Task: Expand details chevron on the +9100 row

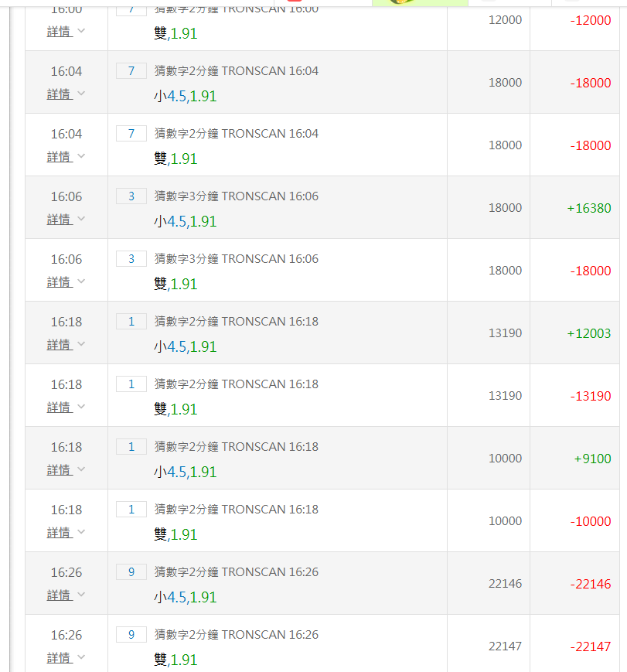Action: pyautogui.click(x=81, y=469)
